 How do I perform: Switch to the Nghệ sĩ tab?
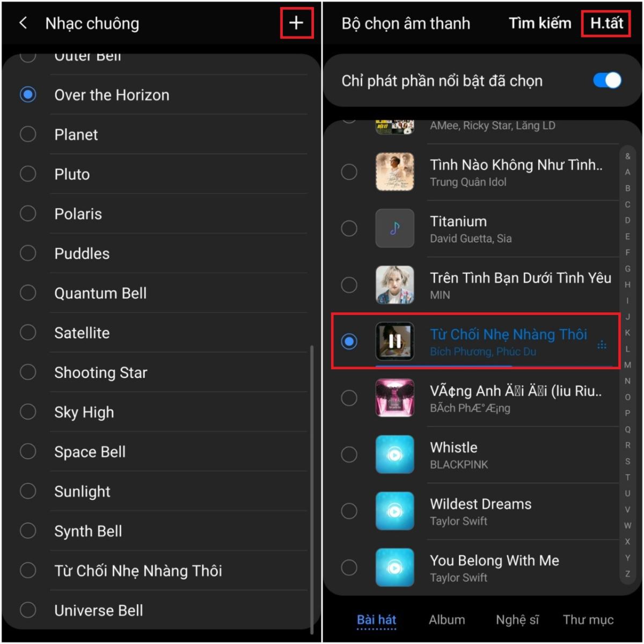click(x=517, y=620)
